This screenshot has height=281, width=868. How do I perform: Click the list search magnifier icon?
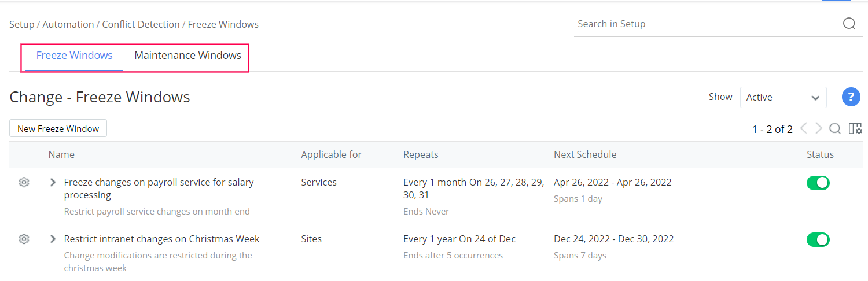(835, 128)
